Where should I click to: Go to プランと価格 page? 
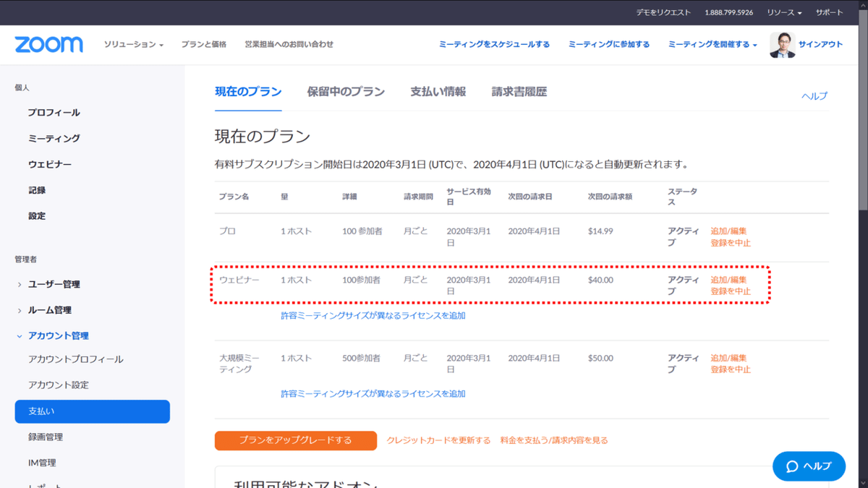[204, 45]
